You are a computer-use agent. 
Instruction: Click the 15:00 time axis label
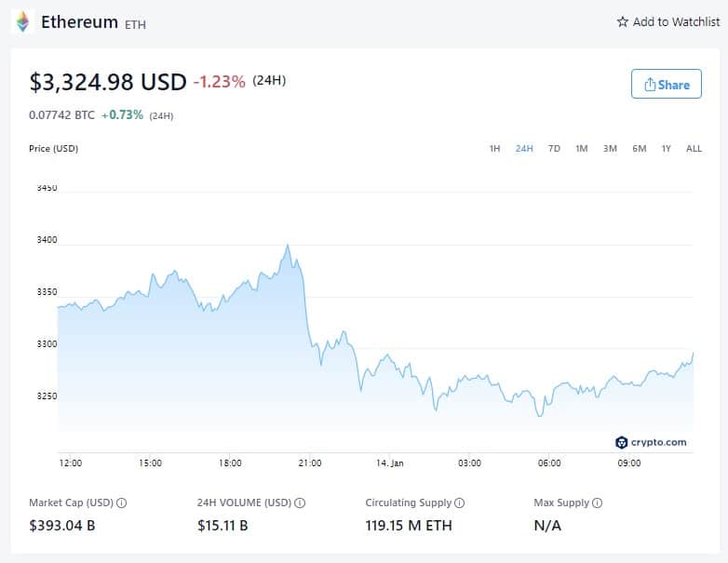pyautogui.click(x=150, y=462)
